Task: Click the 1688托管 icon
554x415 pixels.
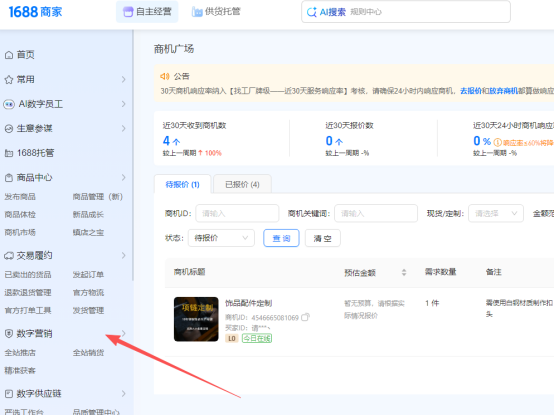Action: (9, 153)
